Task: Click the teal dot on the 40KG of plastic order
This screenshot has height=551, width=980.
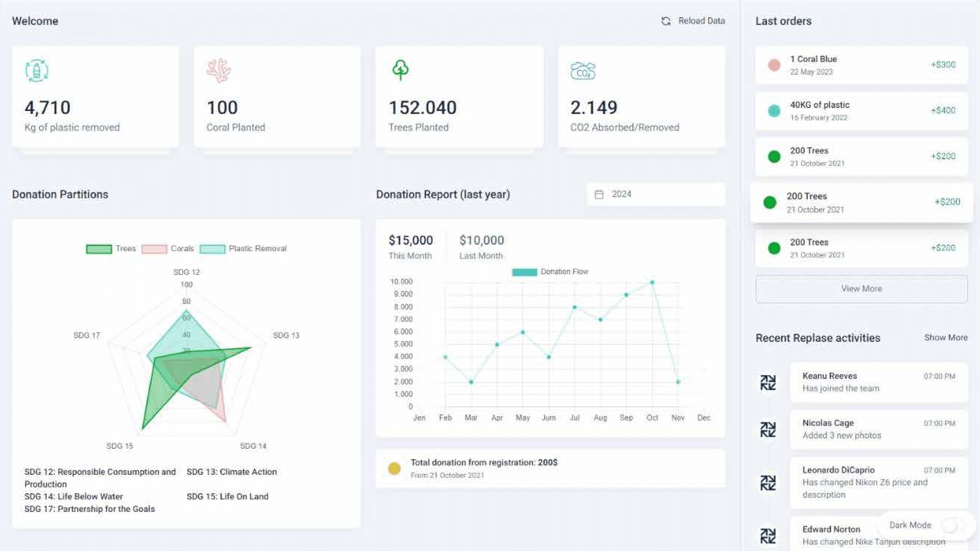Action: point(774,111)
